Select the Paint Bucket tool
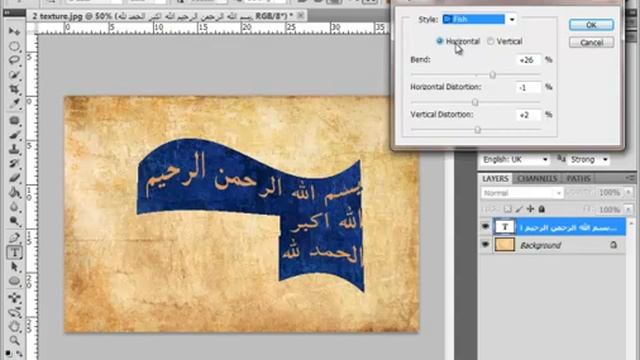Image resolution: width=640 pixels, height=360 pixels. pos(14,192)
